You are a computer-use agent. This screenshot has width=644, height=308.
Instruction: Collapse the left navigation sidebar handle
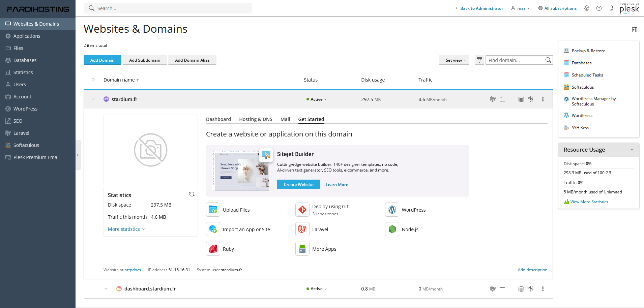[78, 155]
